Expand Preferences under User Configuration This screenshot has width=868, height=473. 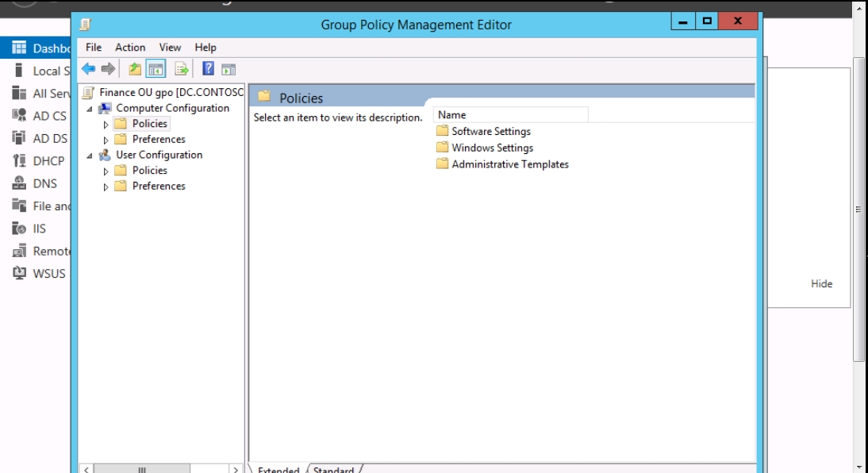[x=106, y=187]
